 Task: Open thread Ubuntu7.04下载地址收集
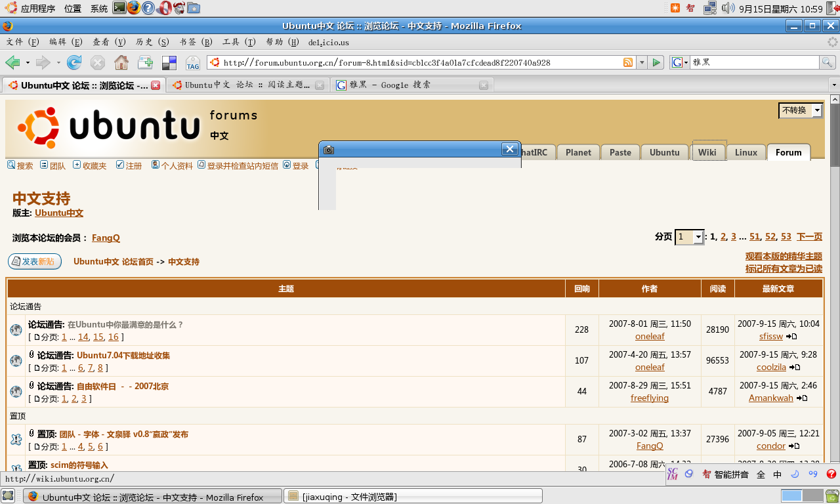[123, 356]
